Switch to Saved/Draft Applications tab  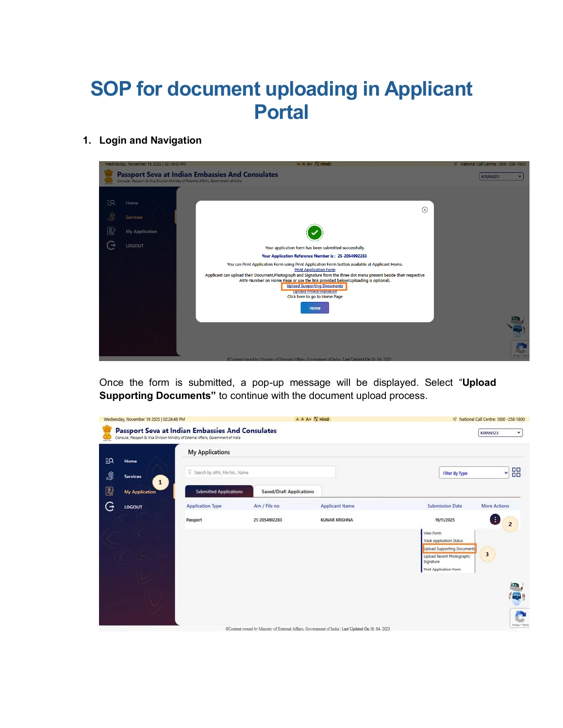coord(288,492)
